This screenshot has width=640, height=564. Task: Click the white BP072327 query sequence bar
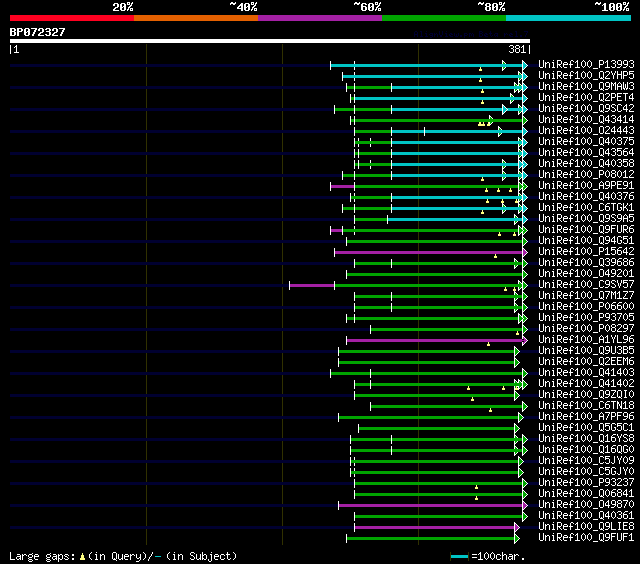click(x=269, y=41)
